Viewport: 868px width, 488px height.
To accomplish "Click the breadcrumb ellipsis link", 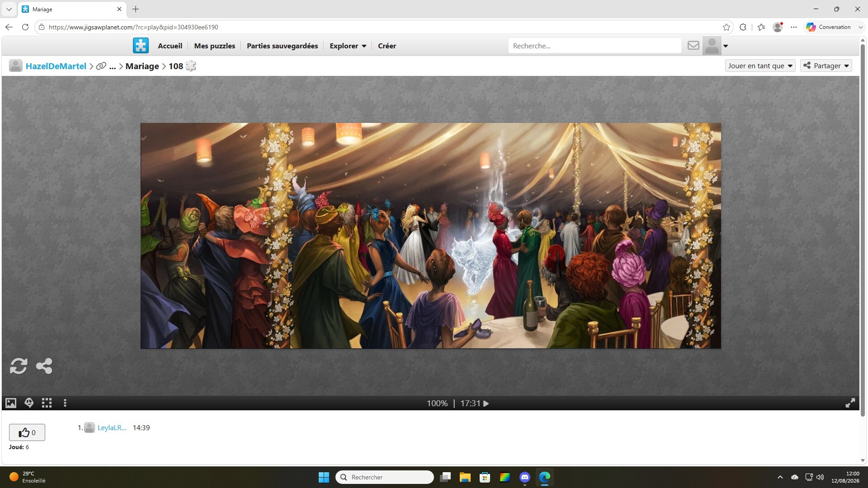I will (113, 66).
